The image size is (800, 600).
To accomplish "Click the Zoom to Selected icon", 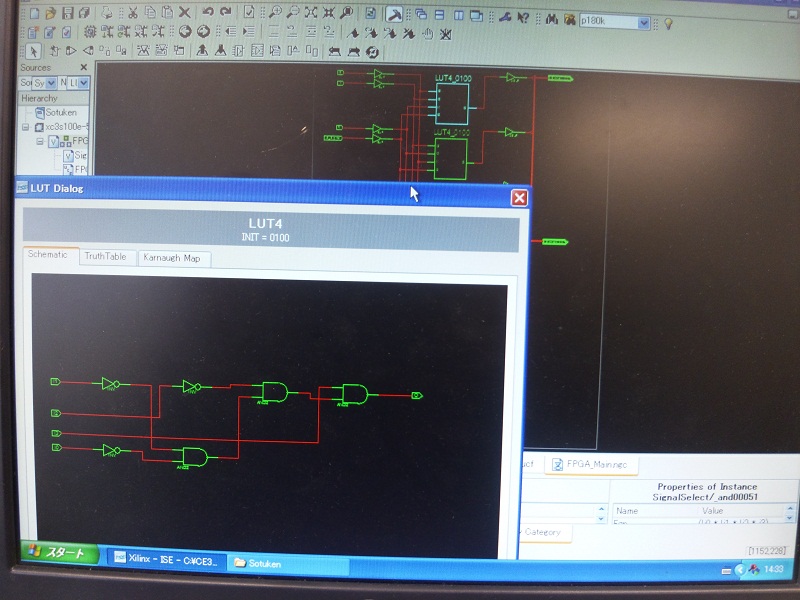I will pyautogui.click(x=329, y=13).
